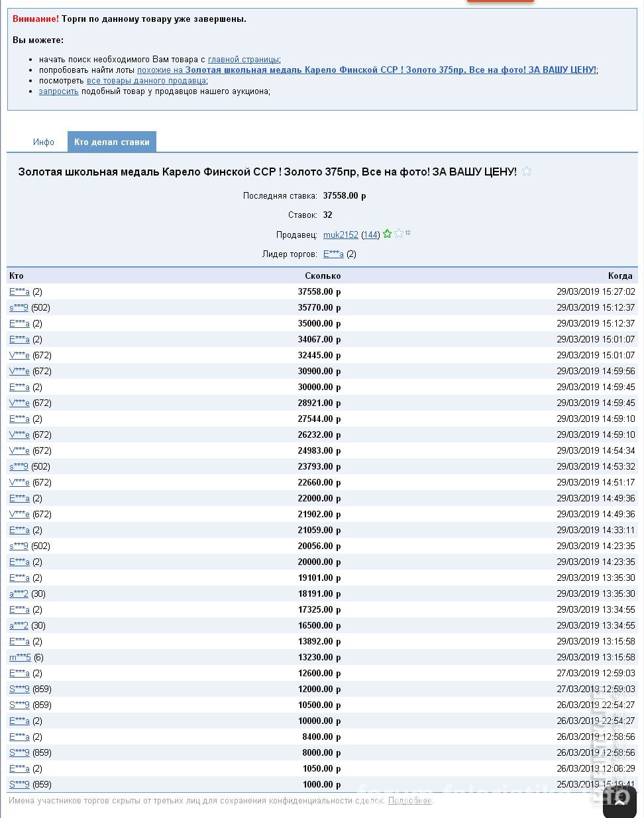Select amount 13892.00 р

[319, 641]
